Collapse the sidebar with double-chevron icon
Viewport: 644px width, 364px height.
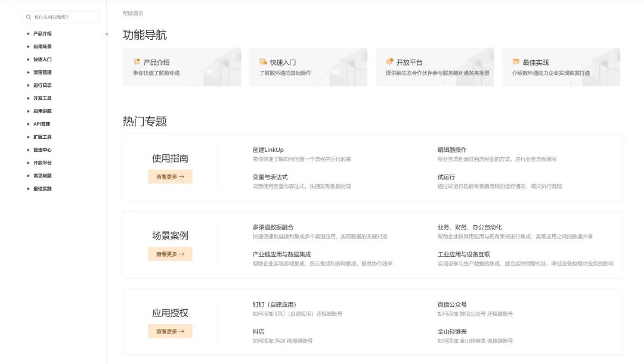(107, 34)
